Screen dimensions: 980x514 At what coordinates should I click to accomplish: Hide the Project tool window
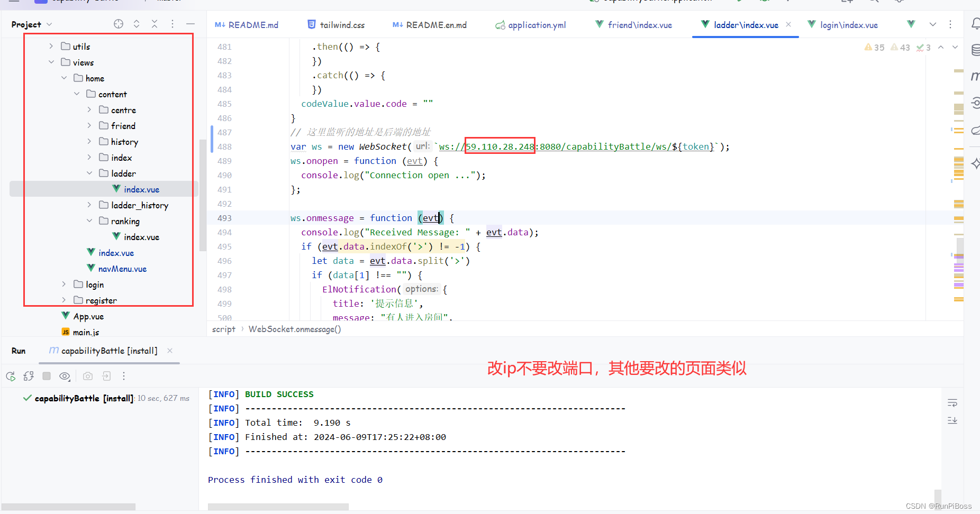(190, 24)
